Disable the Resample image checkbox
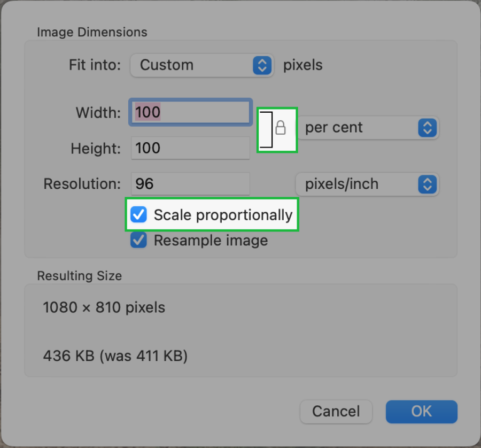Viewport: 481px width, 448px height. click(139, 240)
